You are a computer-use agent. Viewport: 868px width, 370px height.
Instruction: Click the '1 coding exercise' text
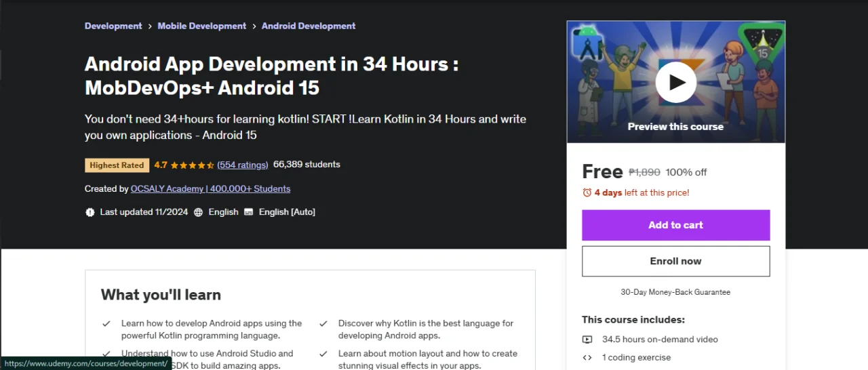click(x=636, y=358)
